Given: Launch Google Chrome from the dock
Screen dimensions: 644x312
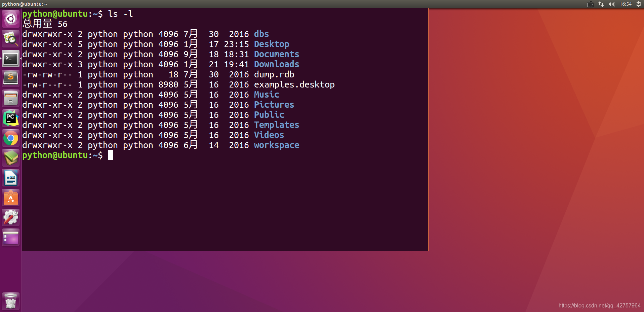Looking at the screenshot, I should pos(11,138).
